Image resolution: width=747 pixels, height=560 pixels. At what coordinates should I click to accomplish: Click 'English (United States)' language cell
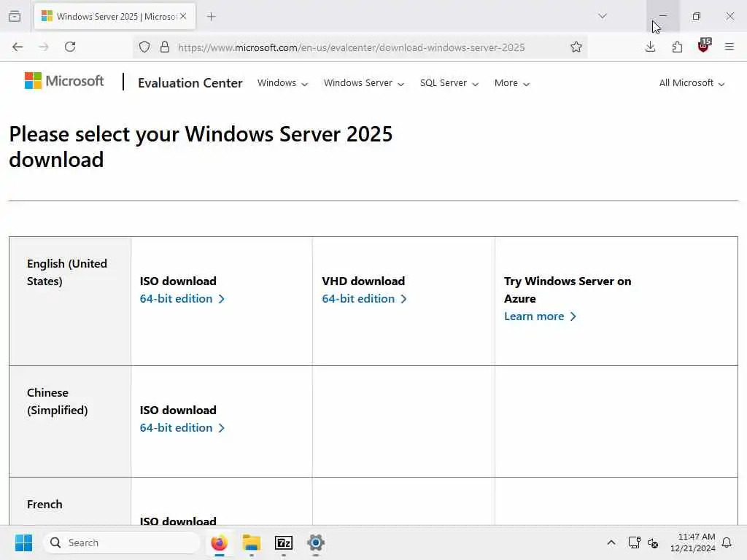(70, 301)
